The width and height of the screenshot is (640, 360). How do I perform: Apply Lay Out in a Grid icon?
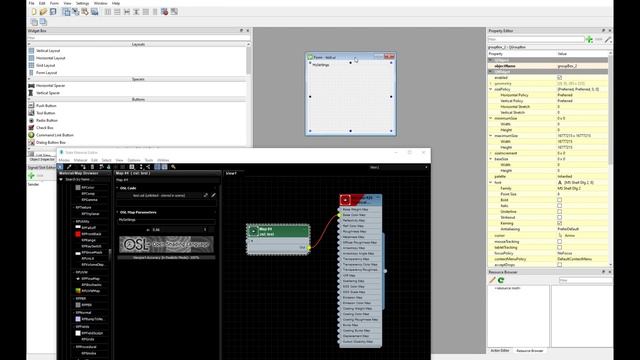coord(146,12)
